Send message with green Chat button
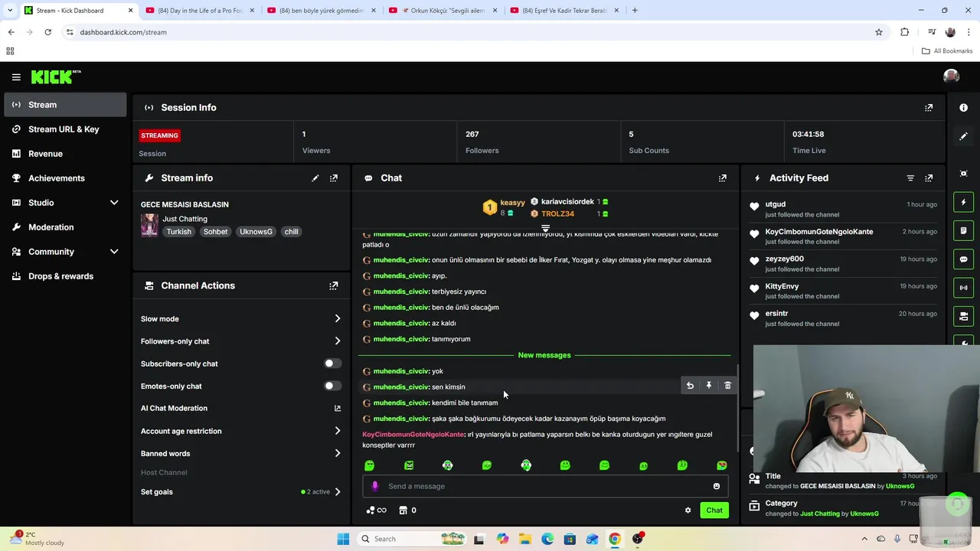Viewport: 980px width, 551px height. coord(714,510)
